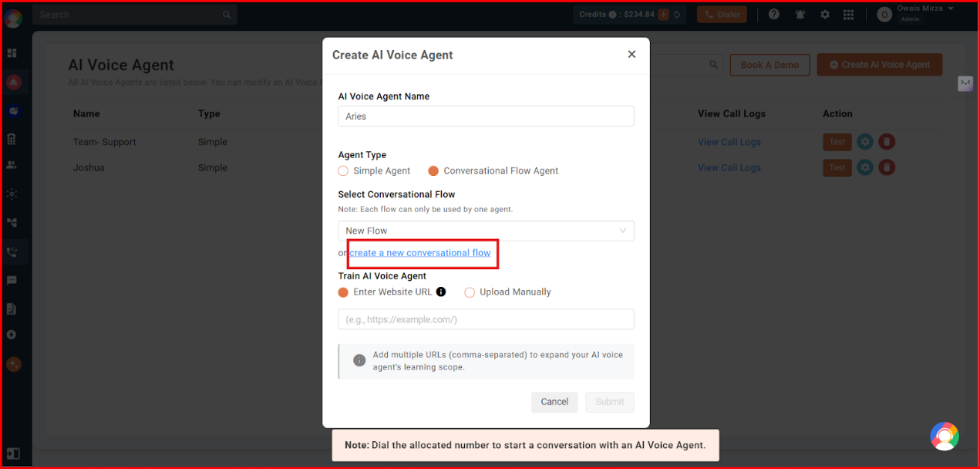Refresh the credits balance

(676, 15)
